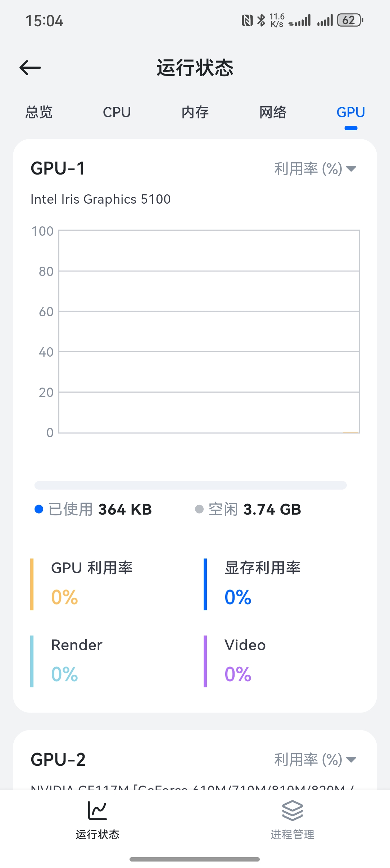Switch to the CPU tab

117,112
